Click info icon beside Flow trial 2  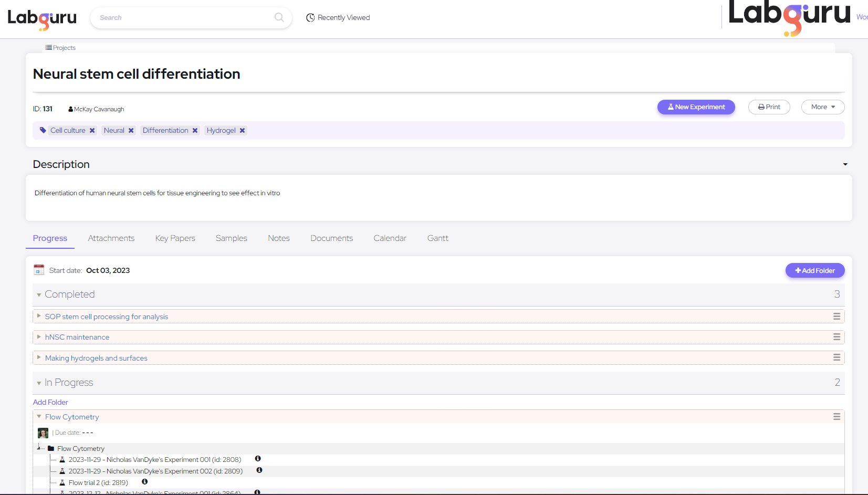(145, 482)
